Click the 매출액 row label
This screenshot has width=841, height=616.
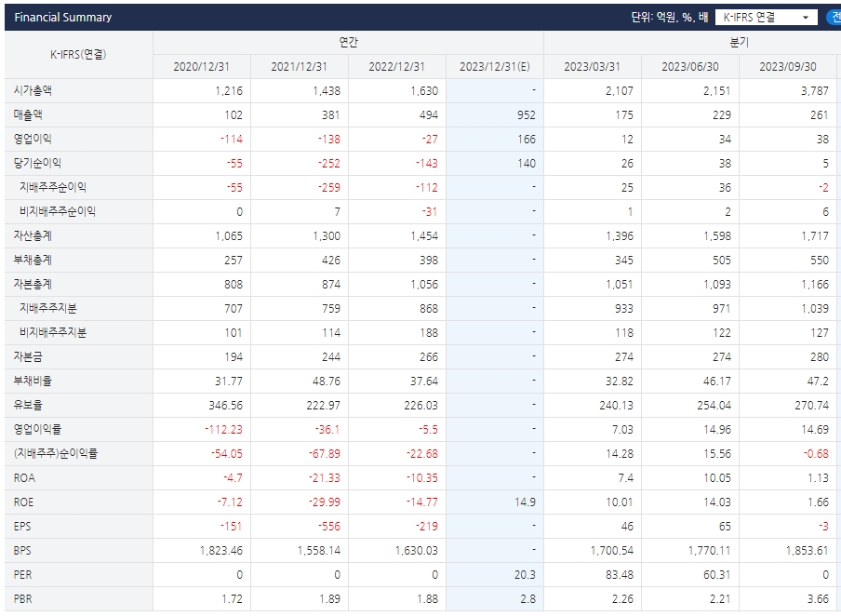click(x=28, y=114)
